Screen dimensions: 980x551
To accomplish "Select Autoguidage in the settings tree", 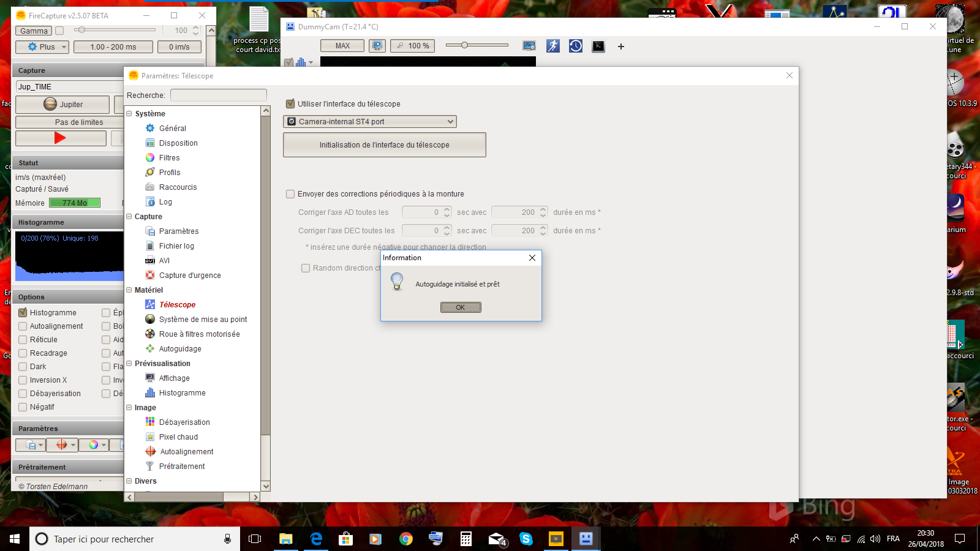I will (x=180, y=349).
